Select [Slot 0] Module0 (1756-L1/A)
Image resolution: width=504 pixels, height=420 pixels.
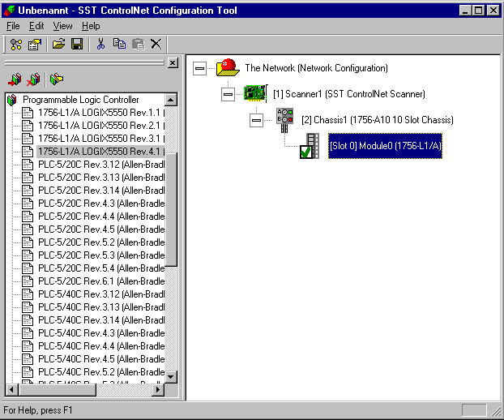click(x=385, y=146)
